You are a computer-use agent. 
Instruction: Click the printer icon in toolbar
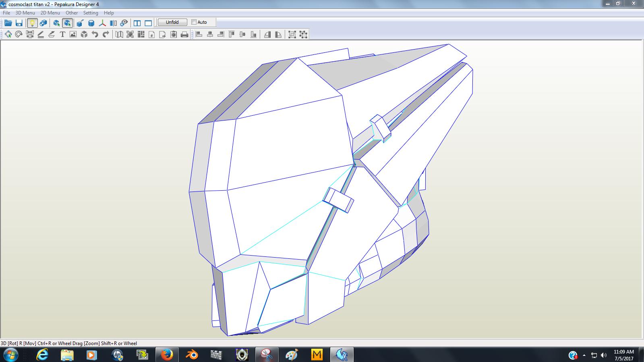[x=184, y=34]
